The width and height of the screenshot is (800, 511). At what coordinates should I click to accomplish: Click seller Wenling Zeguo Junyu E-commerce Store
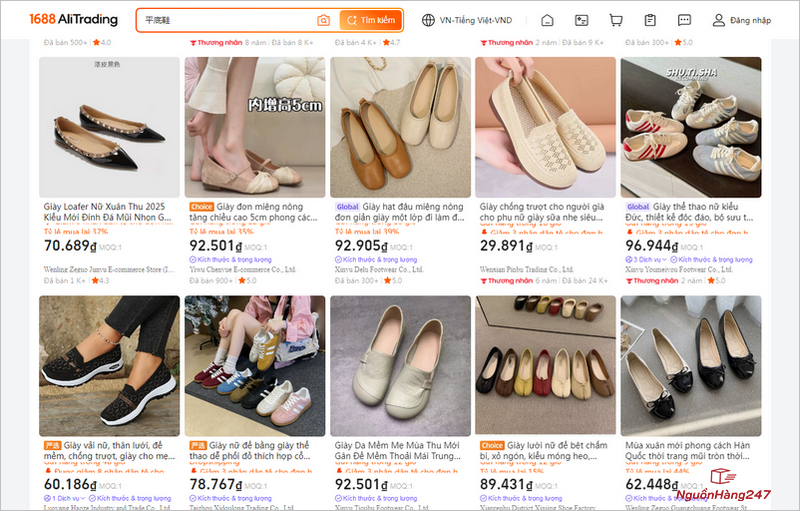point(109,269)
